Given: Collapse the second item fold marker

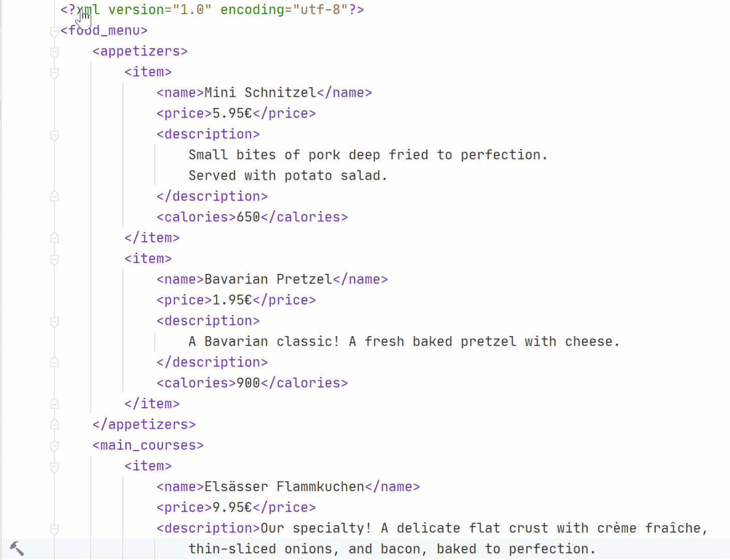Looking at the screenshot, I should (x=54, y=260).
